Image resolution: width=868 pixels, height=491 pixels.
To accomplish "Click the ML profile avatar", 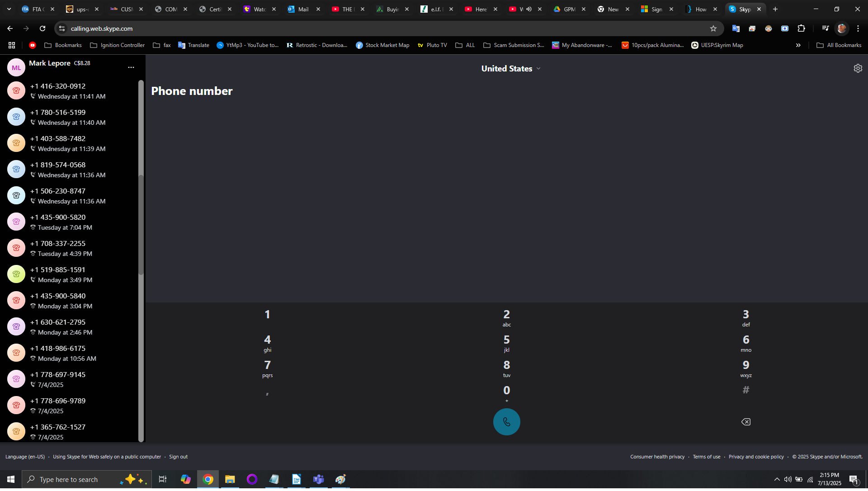I will (x=16, y=68).
